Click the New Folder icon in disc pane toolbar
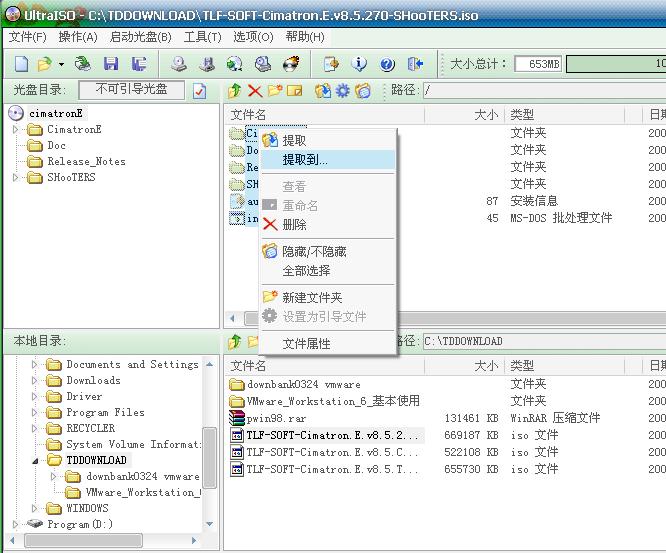Viewport: 666px width, 553px height. click(x=275, y=90)
